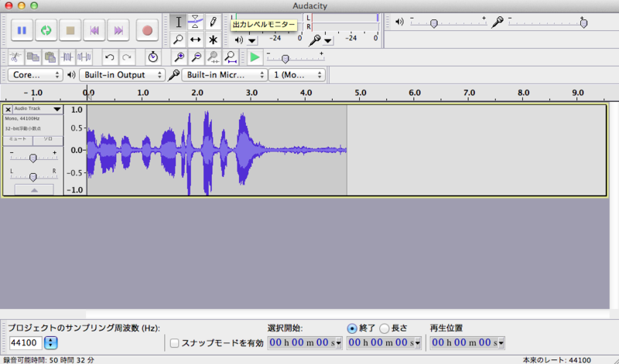Select the Time Shift tool

pos(196,39)
